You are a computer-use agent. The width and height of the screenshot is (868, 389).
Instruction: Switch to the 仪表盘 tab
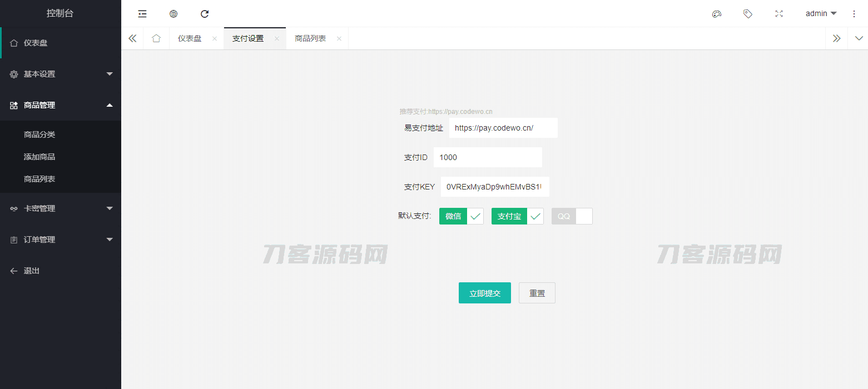tap(190, 39)
